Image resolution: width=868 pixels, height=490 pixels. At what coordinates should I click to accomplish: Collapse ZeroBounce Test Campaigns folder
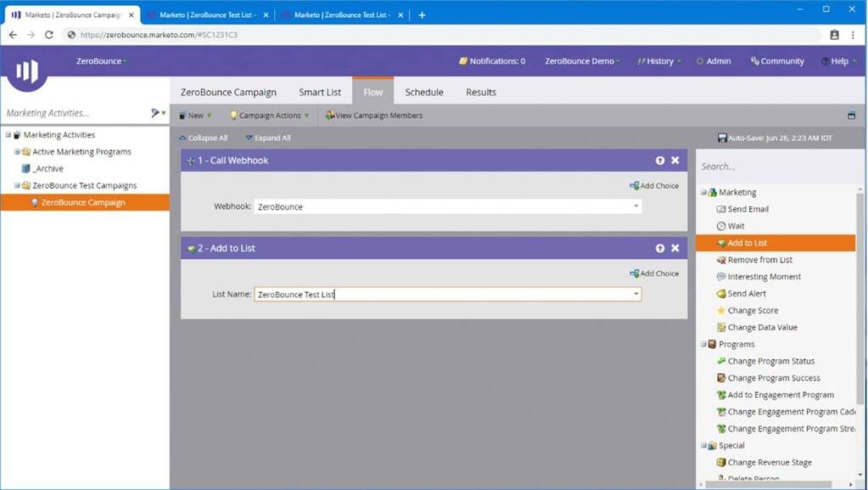17,185
